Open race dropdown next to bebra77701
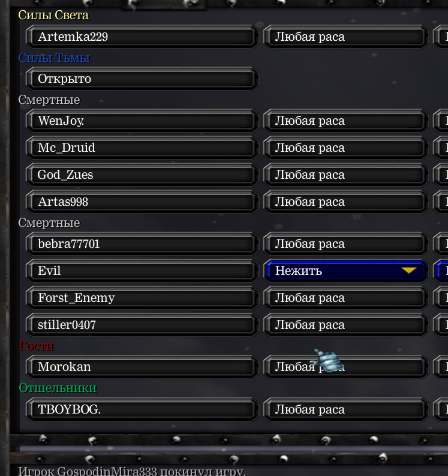This screenshot has width=448, height=476. click(346, 244)
